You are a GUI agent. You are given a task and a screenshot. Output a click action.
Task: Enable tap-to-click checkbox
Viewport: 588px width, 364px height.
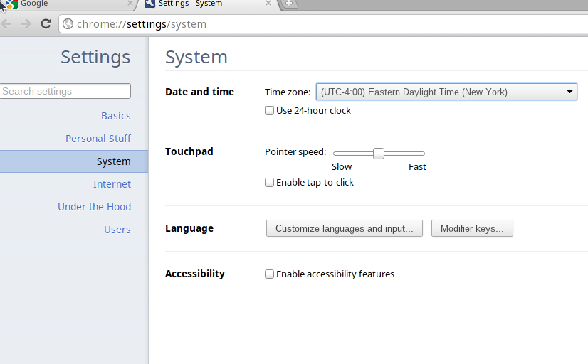pos(269,183)
